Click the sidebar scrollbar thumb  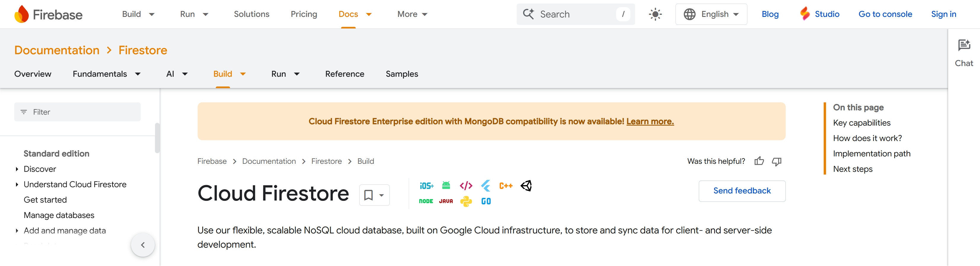[x=157, y=138]
